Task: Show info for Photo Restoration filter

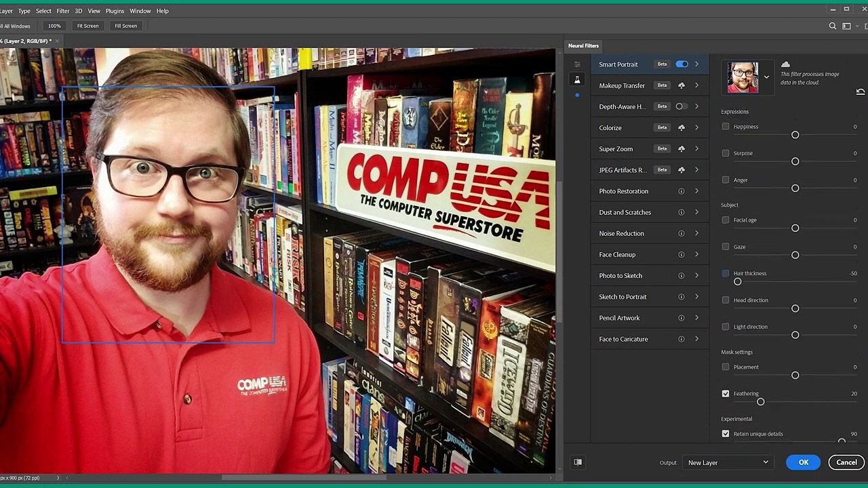Action: pos(682,191)
